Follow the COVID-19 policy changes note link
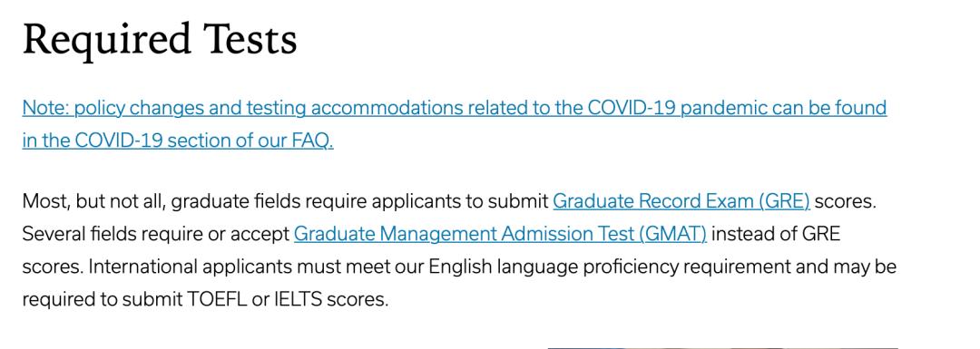This screenshot has height=349, width=980. click(455, 124)
